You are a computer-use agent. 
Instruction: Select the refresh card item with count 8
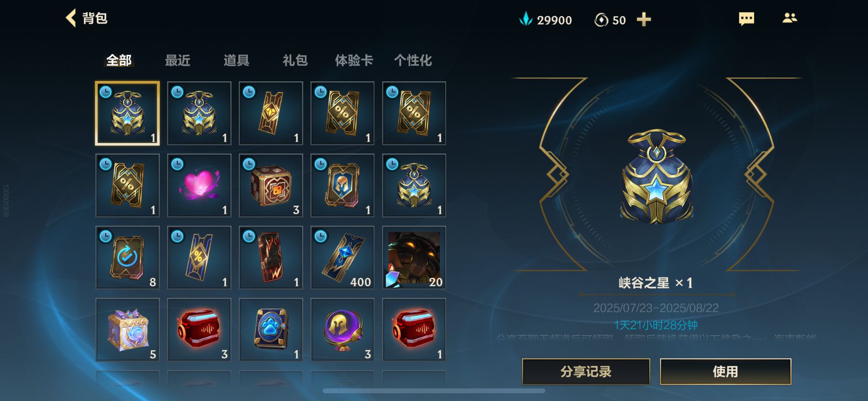point(127,258)
